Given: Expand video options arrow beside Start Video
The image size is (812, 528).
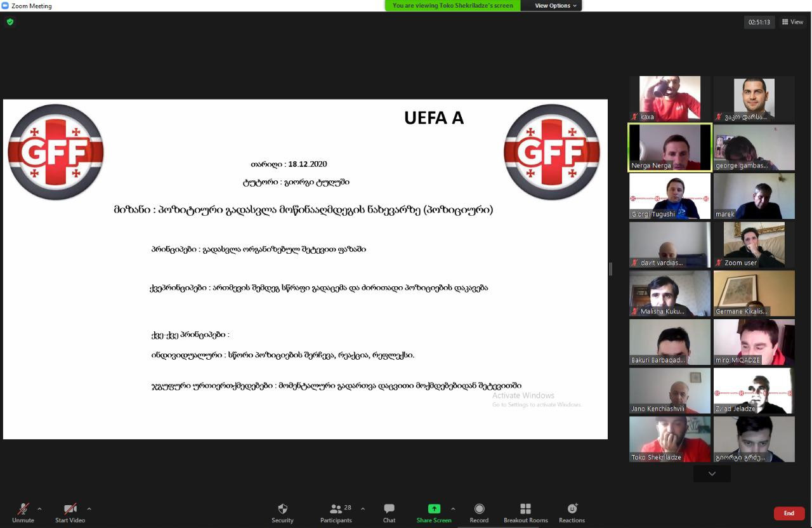Looking at the screenshot, I should 89,509.
